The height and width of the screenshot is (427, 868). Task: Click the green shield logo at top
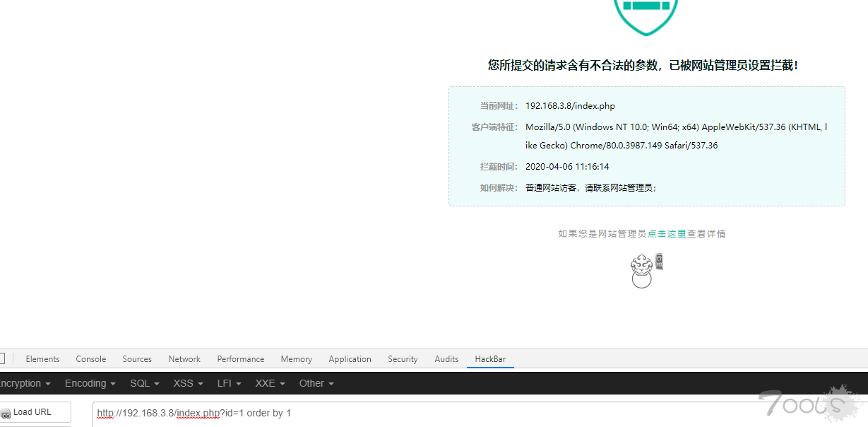coord(646,14)
